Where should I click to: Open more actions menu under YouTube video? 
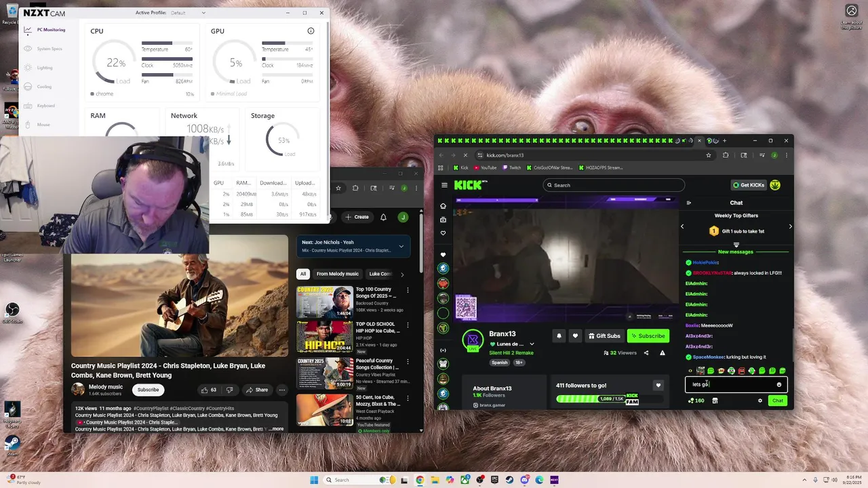tap(282, 390)
